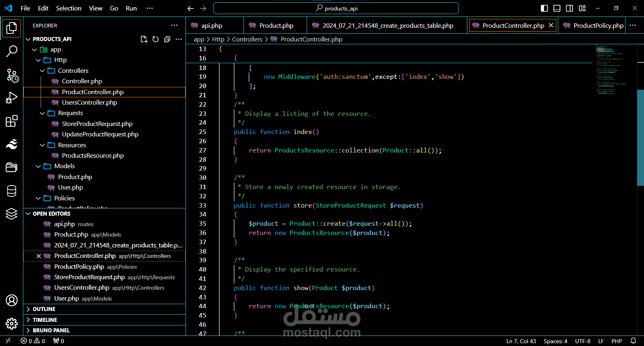Collapse the Models folder

coord(38,166)
